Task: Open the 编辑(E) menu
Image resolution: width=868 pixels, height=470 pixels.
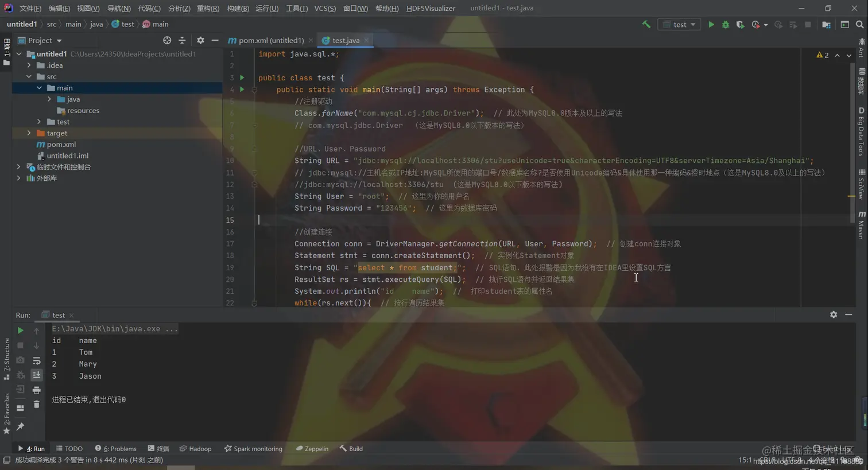Action: pos(59,8)
